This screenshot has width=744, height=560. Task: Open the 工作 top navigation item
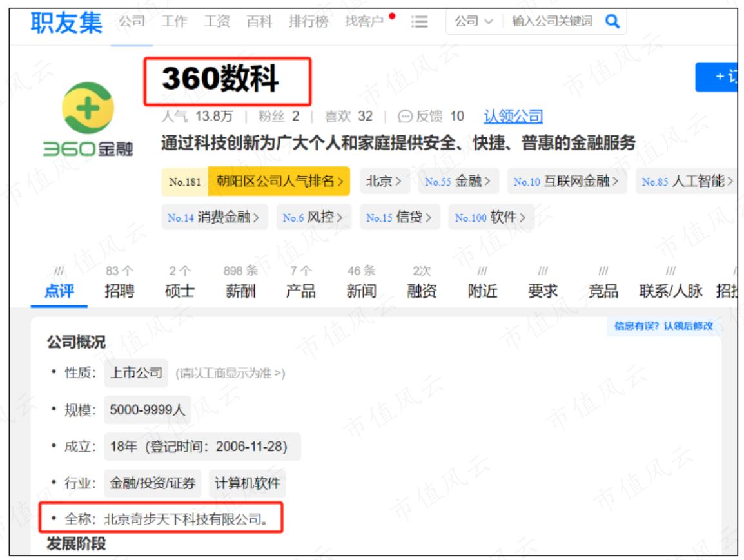174,21
